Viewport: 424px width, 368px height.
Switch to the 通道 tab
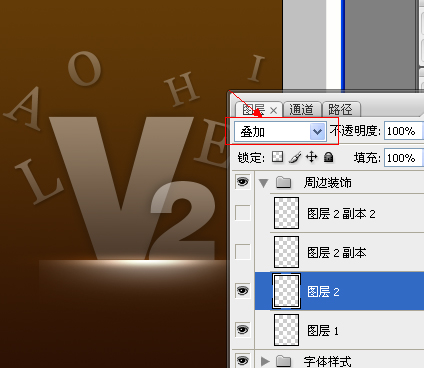tap(301, 109)
